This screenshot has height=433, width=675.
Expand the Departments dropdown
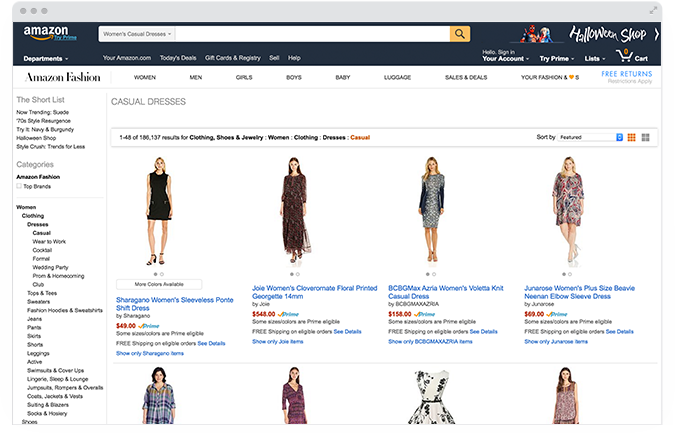(x=46, y=59)
